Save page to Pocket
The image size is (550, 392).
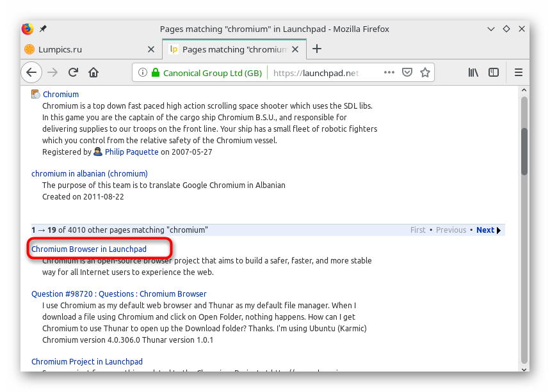tap(407, 72)
